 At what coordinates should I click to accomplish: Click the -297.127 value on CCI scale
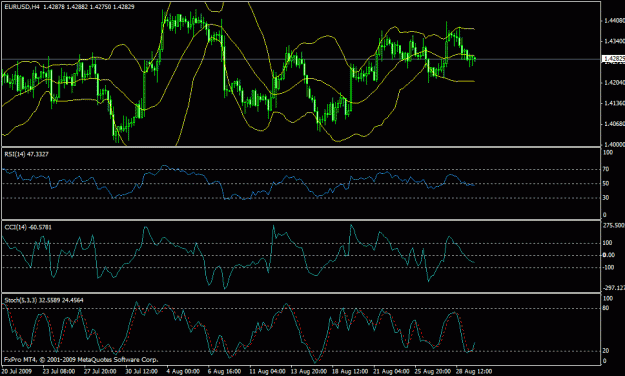(x=614, y=288)
